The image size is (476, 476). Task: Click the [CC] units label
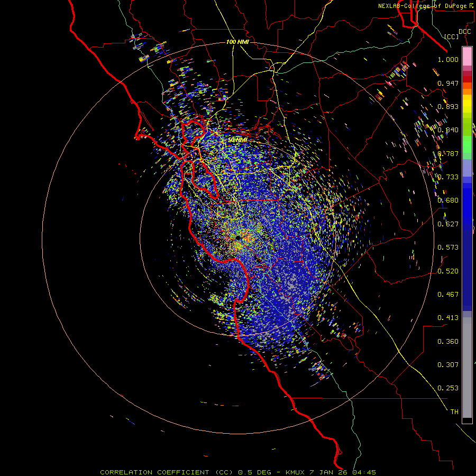(x=452, y=36)
